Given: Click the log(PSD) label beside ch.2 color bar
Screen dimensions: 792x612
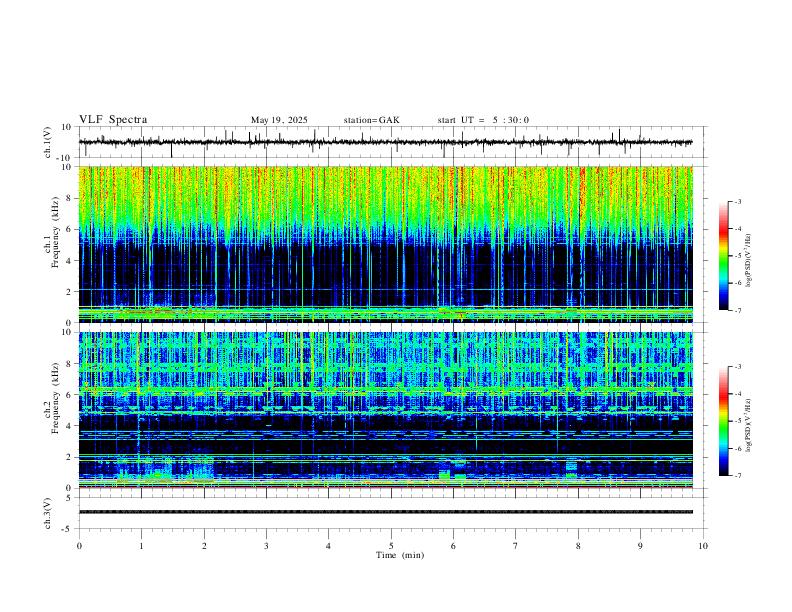Looking at the screenshot, I should (x=749, y=426).
